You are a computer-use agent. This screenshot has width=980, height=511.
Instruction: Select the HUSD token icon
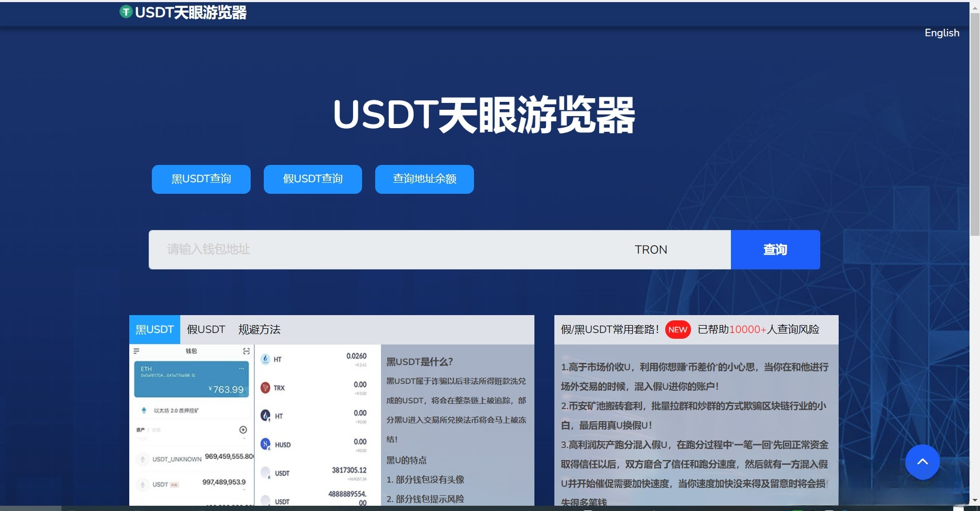click(265, 445)
